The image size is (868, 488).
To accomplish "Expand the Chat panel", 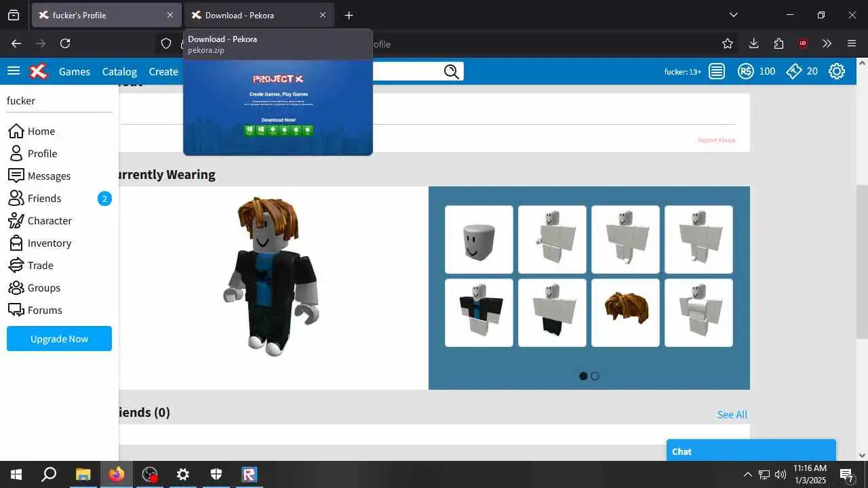I will click(751, 451).
